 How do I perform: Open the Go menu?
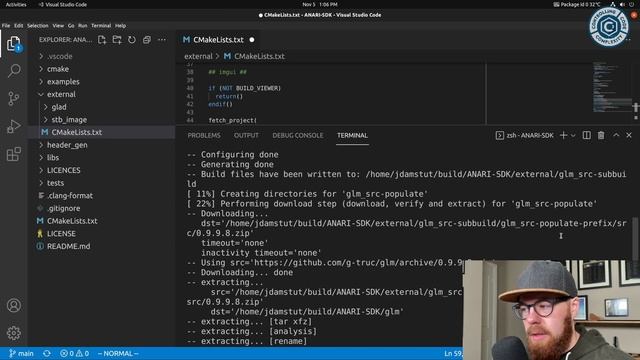[71, 25]
